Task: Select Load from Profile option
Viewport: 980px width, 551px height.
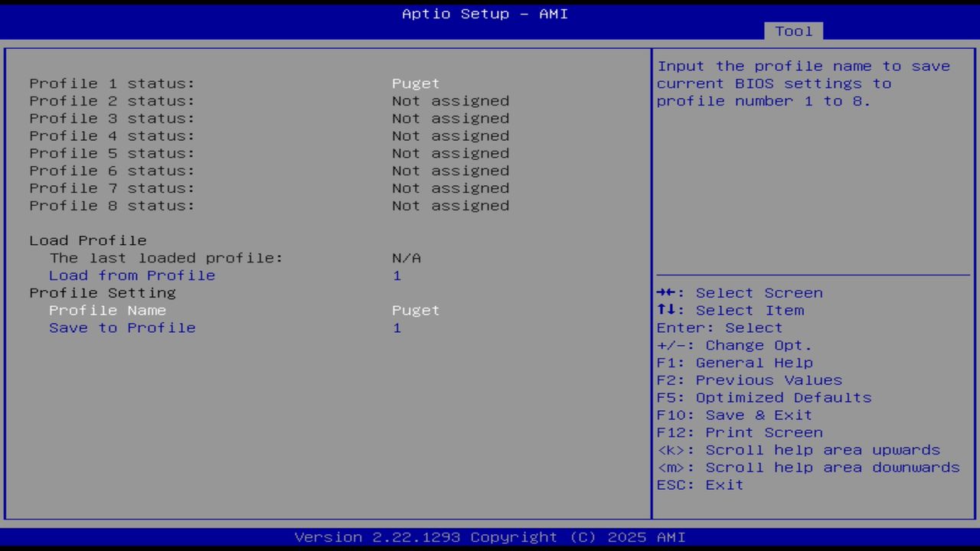Action: [x=132, y=275]
